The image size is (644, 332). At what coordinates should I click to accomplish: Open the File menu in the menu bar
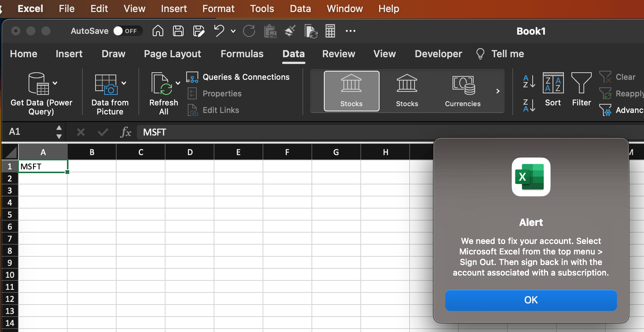67,9
